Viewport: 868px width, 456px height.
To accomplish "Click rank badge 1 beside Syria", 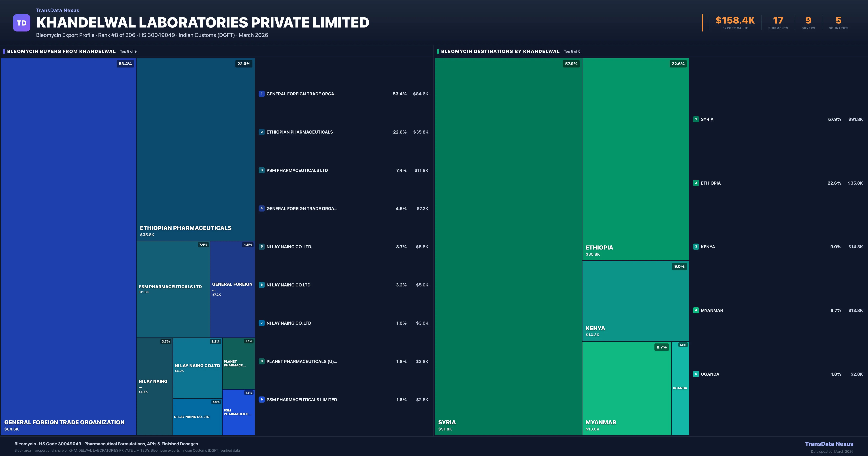I will 696,119.
